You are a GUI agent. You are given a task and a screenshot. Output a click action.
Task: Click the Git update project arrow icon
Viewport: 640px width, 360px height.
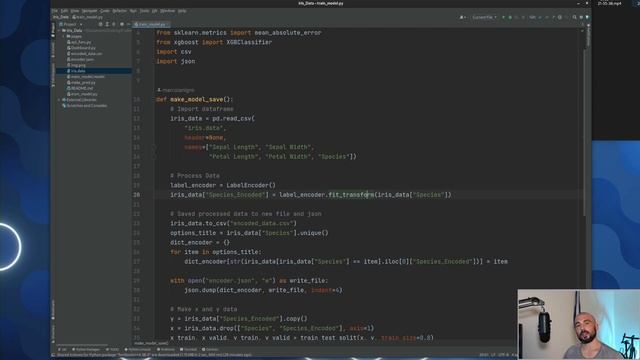540,18
